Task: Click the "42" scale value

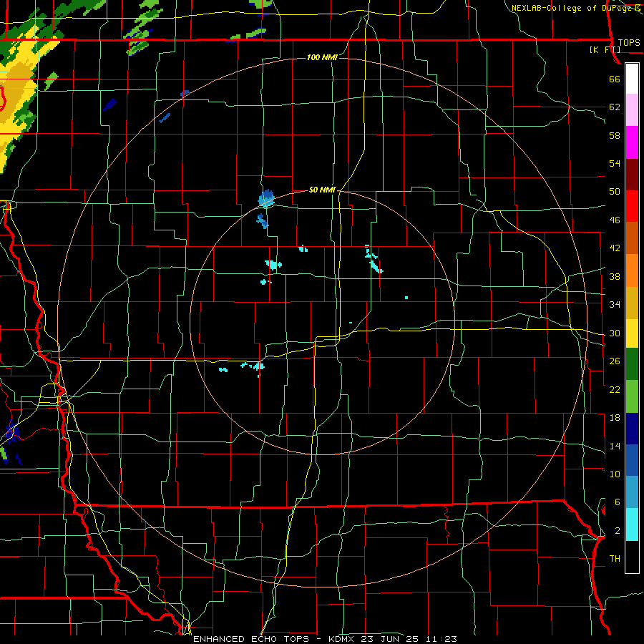Action: point(615,248)
